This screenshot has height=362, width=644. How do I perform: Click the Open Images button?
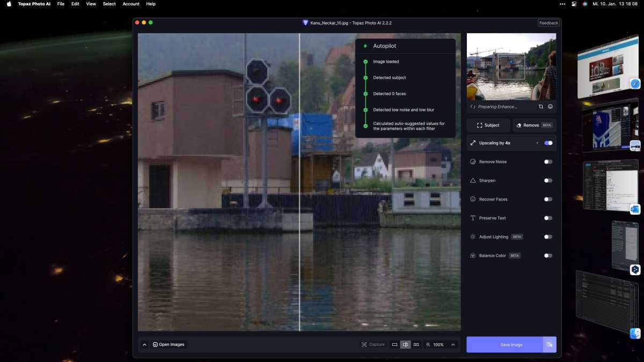pyautogui.click(x=169, y=344)
